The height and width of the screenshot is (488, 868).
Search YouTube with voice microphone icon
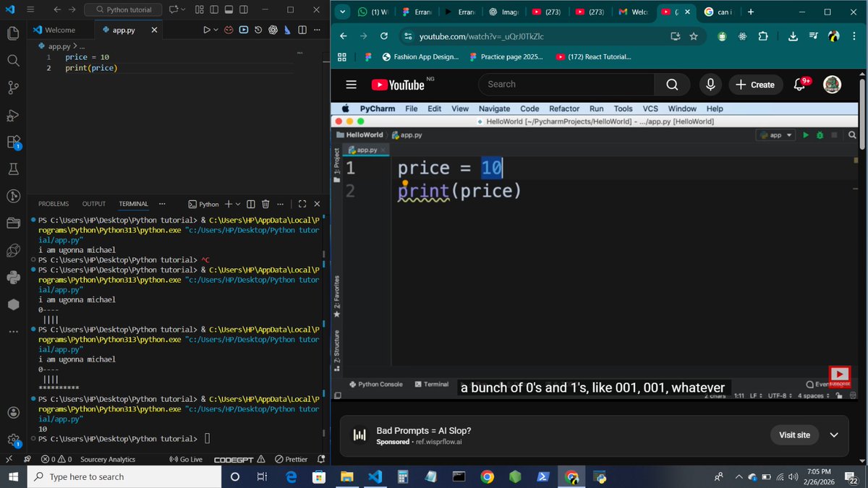pyautogui.click(x=710, y=85)
